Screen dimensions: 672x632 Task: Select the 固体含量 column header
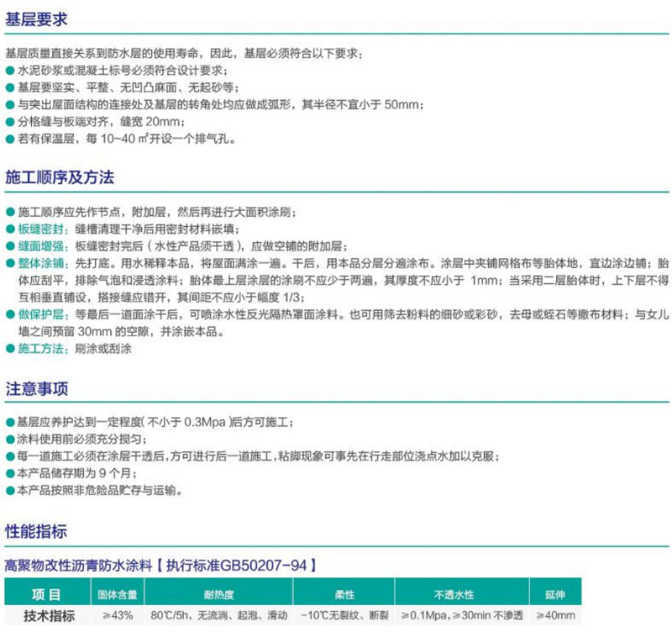118,595
